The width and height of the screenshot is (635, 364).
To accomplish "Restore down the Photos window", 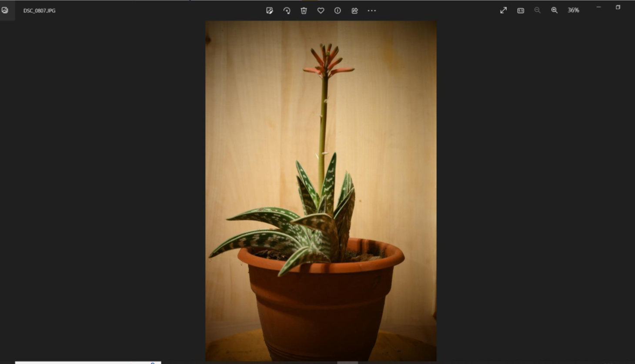I will 618,7.
